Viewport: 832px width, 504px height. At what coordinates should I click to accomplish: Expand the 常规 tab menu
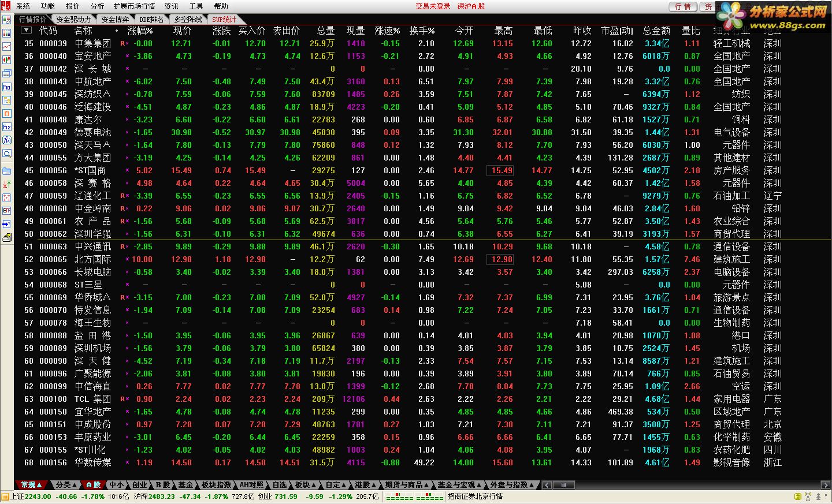pos(31,485)
